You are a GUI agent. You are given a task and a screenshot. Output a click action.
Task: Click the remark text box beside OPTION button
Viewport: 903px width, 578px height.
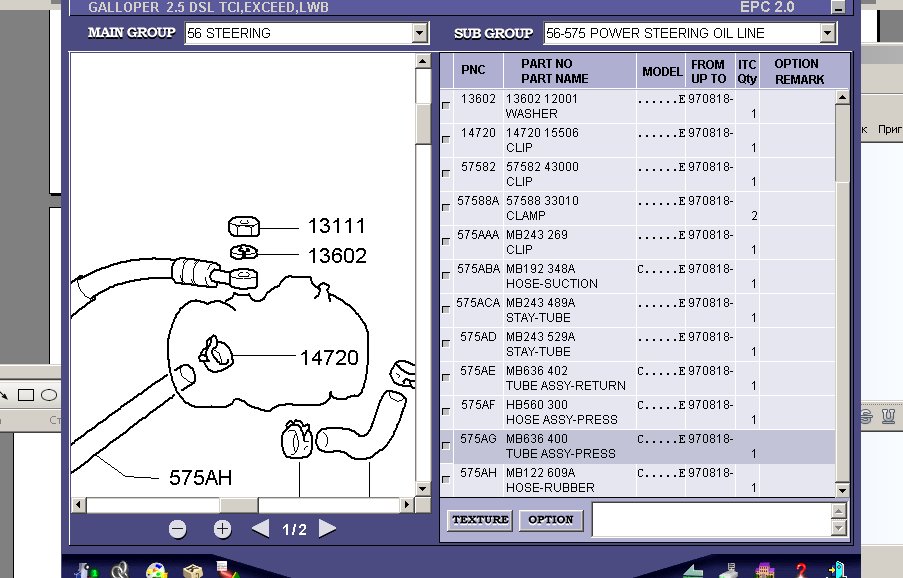click(711, 519)
